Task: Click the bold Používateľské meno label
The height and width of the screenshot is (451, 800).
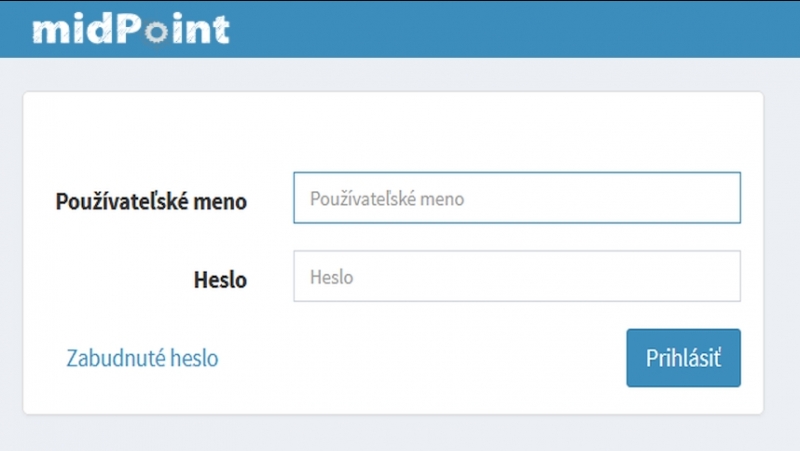Action: click(151, 201)
